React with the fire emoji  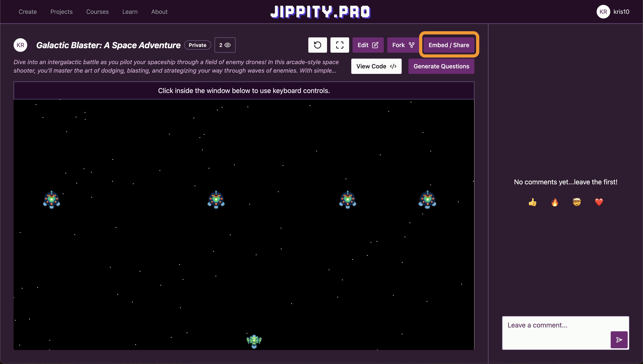pyautogui.click(x=555, y=202)
